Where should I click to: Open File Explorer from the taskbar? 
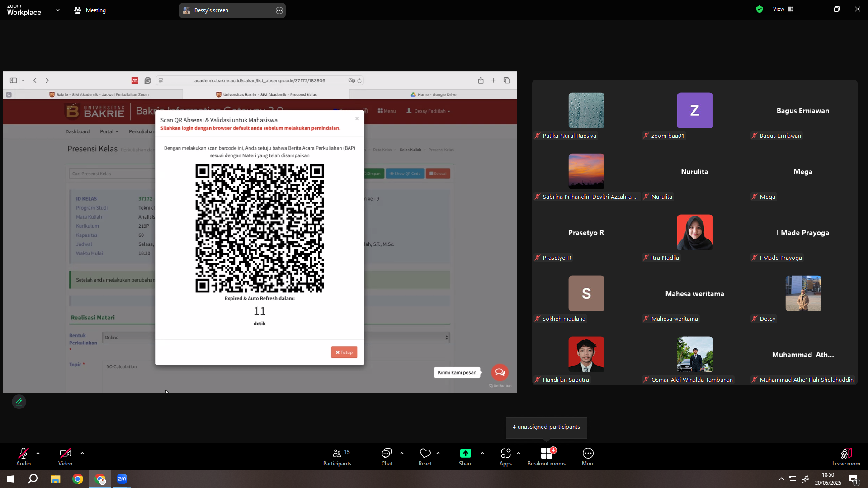click(55, 479)
